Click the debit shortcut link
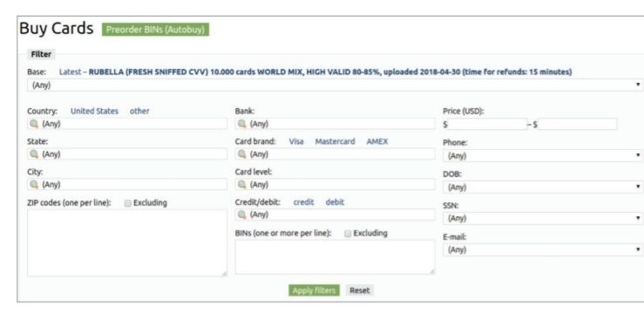 pos(335,202)
